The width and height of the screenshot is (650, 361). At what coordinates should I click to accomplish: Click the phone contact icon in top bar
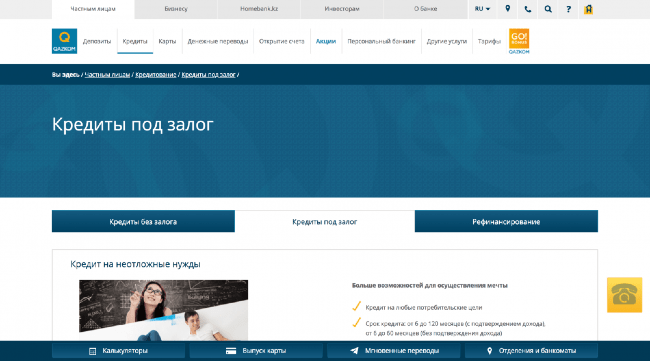(528, 9)
